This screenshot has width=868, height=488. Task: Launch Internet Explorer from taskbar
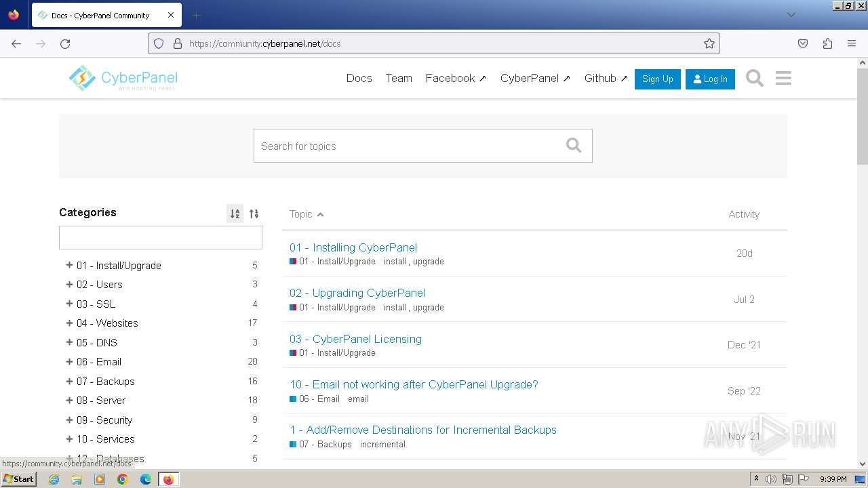click(54, 479)
